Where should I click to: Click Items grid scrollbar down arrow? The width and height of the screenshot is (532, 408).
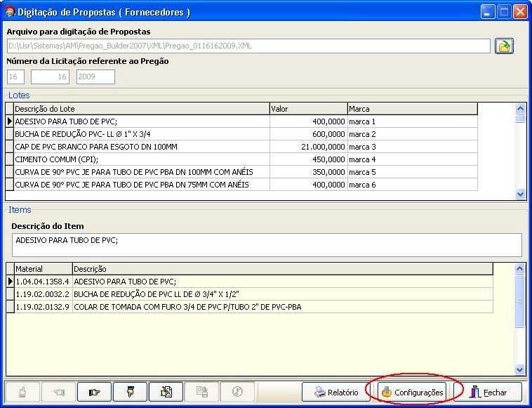(x=519, y=369)
